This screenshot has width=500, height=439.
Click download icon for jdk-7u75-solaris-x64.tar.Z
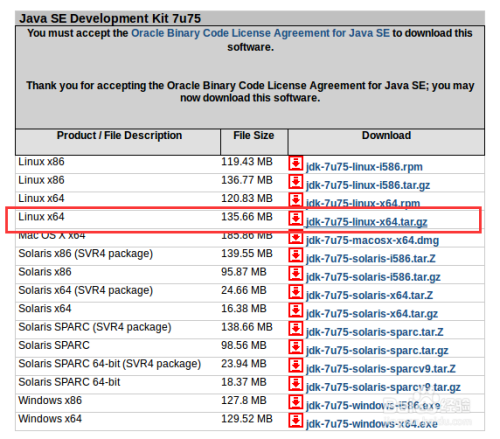(x=296, y=292)
